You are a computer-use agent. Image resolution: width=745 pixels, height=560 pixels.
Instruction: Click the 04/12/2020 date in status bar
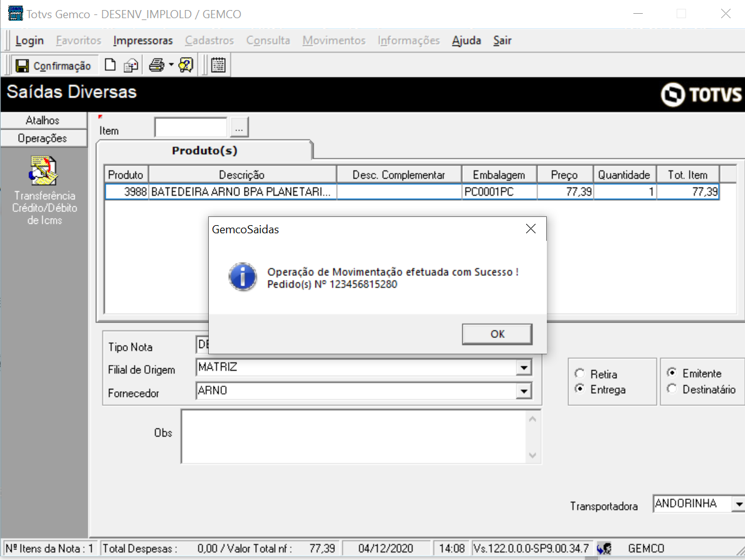tap(385, 549)
